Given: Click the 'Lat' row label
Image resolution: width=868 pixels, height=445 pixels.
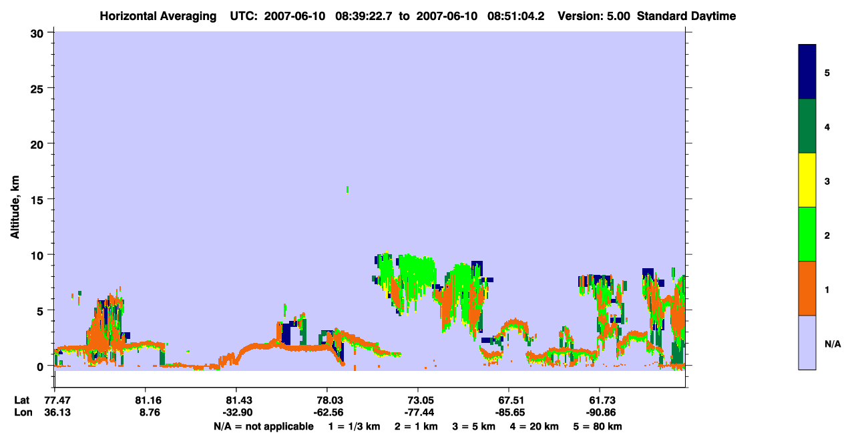Looking at the screenshot, I should click(x=21, y=400).
